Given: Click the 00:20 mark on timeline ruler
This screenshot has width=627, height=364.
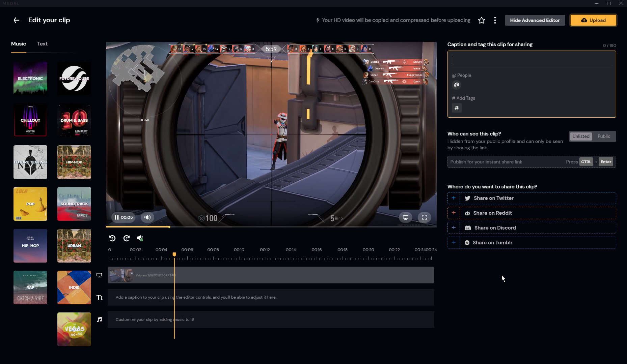Looking at the screenshot, I should [x=368, y=250].
